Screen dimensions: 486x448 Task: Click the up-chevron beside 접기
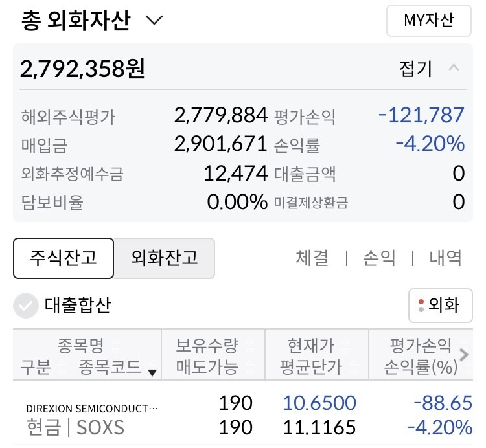454,67
